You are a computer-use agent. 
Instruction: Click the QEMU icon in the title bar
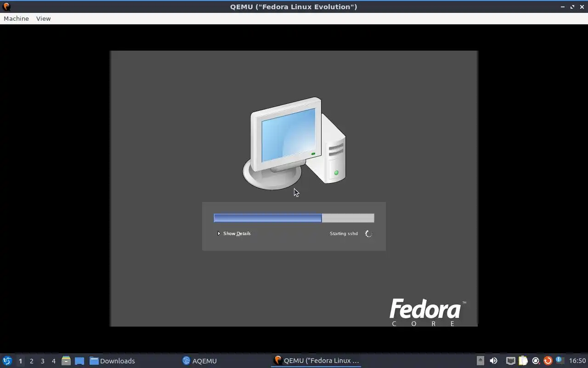tap(6, 7)
